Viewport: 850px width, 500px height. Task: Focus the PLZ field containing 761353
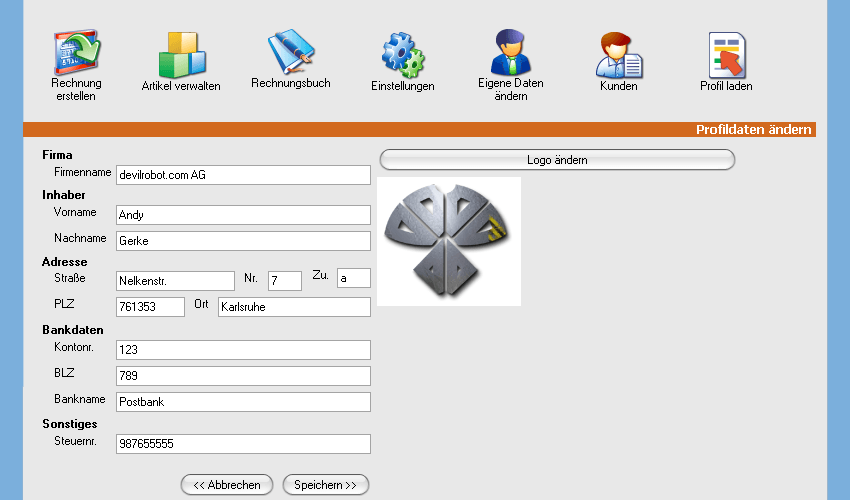[x=150, y=307]
